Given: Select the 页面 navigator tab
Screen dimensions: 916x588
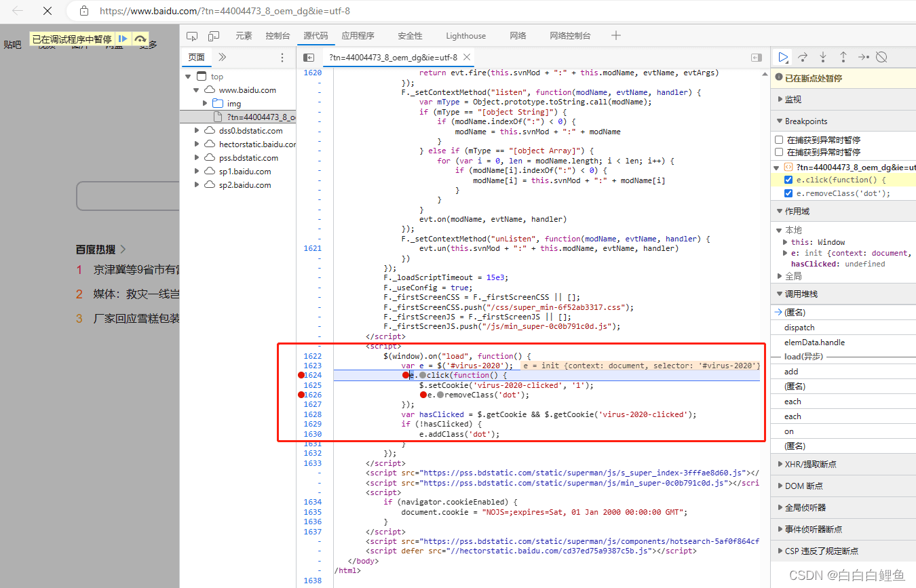Looking at the screenshot, I should click(x=197, y=58).
